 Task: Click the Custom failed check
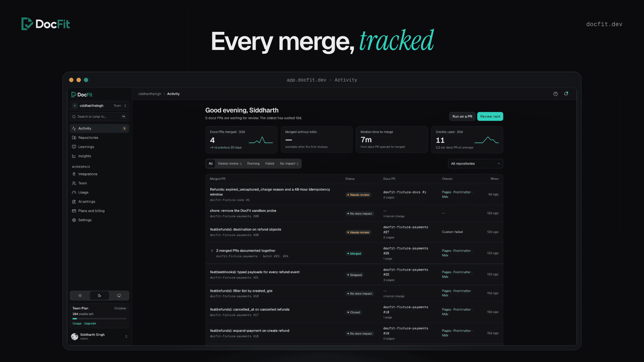pyautogui.click(x=452, y=232)
